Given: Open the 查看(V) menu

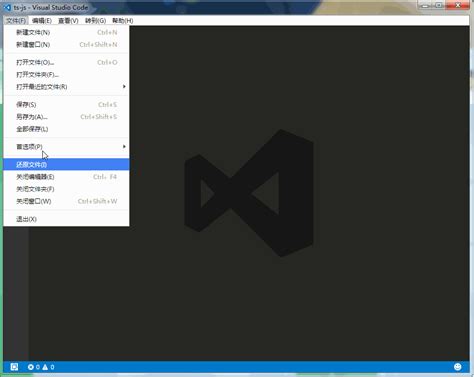Looking at the screenshot, I should 68,21.
